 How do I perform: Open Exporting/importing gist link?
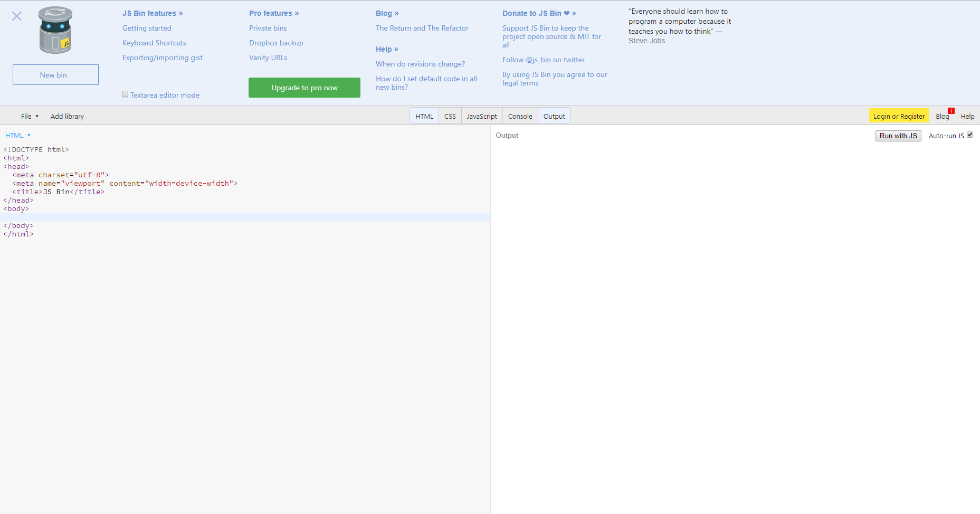pyautogui.click(x=163, y=58)
